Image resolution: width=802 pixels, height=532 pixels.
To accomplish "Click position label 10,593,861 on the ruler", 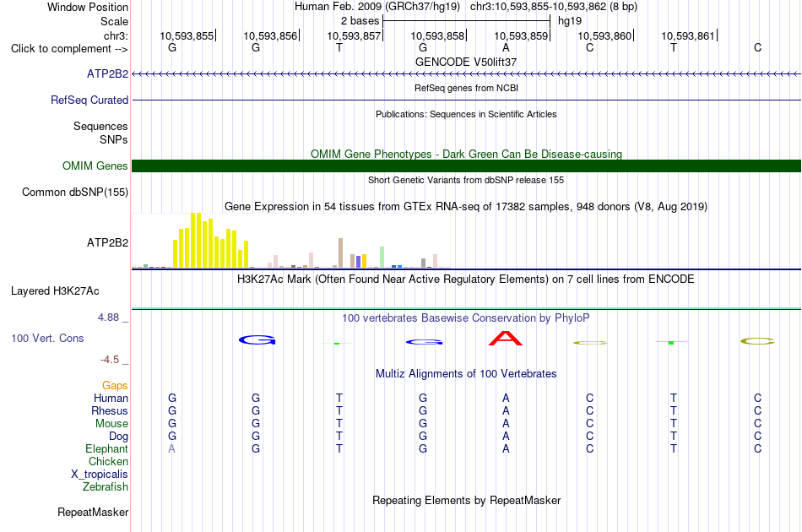I will [x=688, y=35].
